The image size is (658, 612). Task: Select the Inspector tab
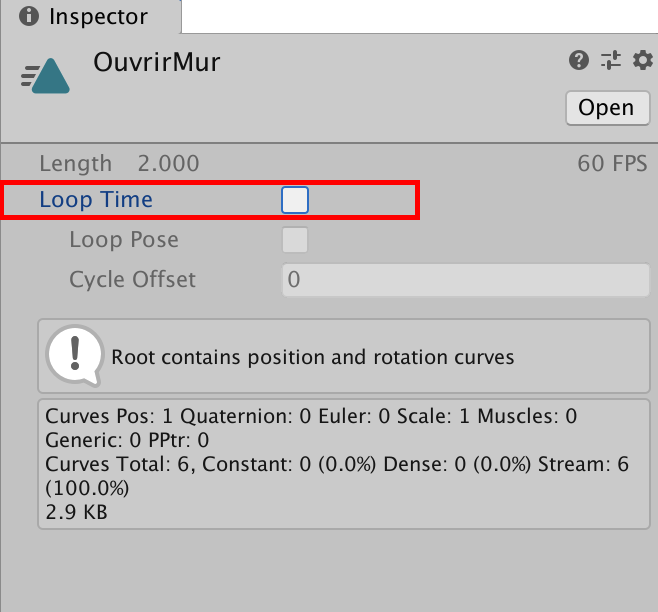point(90,17)
